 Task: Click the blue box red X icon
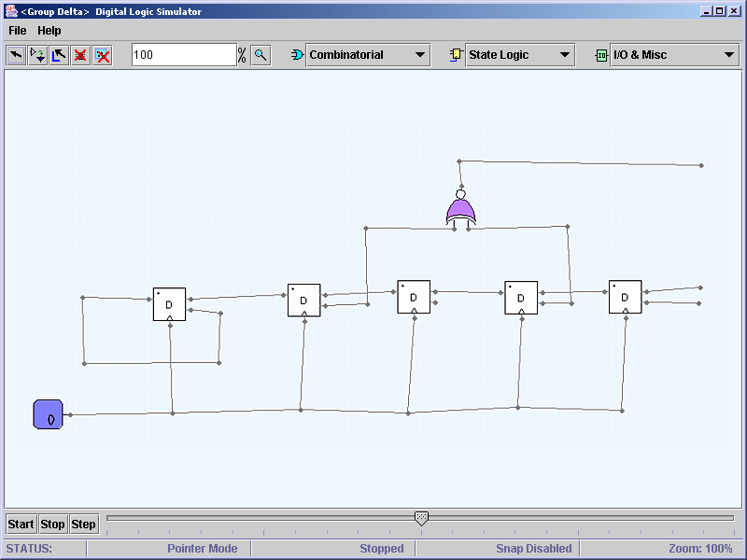pyautogui.click(x=103, y=55)
